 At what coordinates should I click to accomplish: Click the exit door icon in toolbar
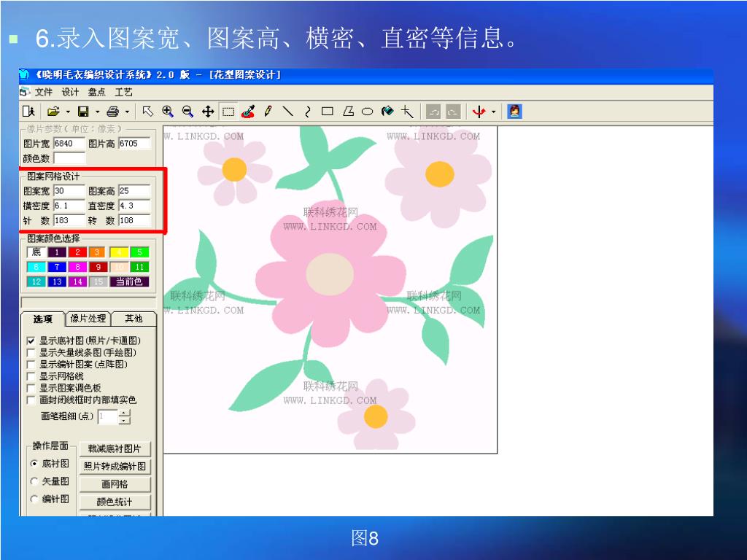coord(28,112)
